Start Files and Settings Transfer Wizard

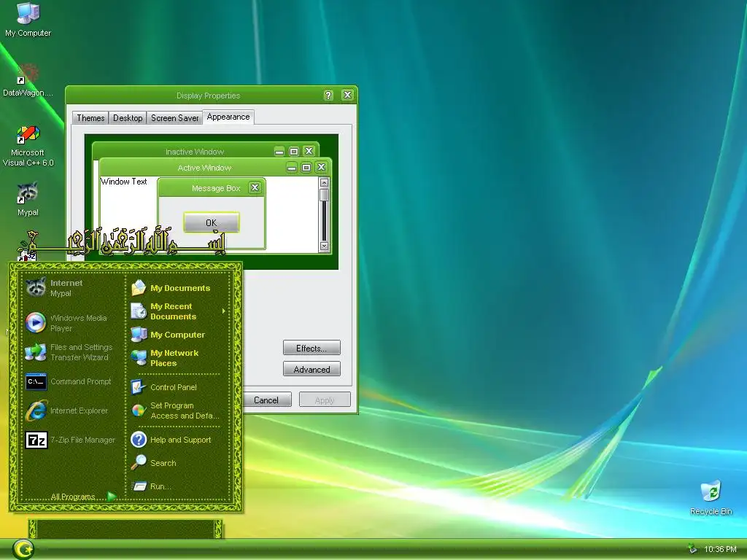pos(71,352)
